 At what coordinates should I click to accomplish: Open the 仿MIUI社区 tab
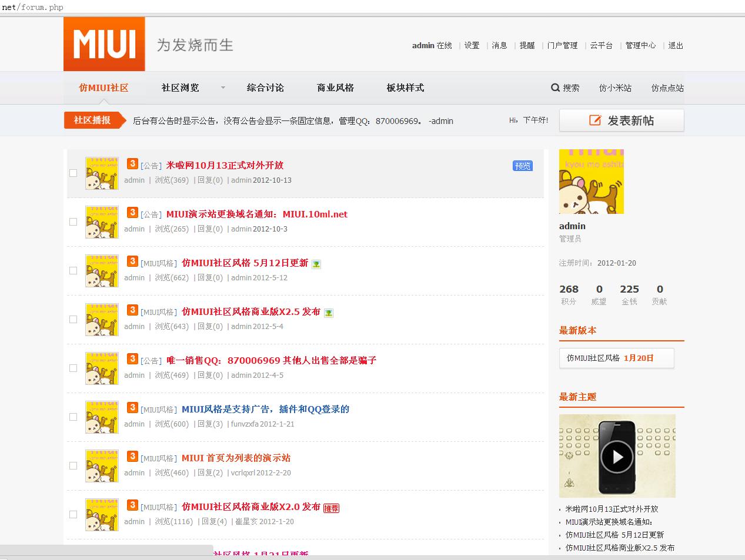tap(103, 88)
